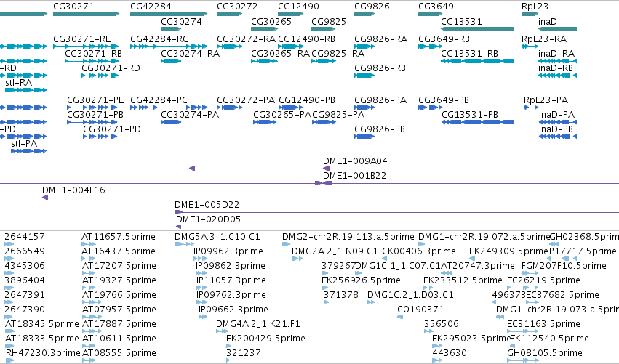The width and height of the screenshot is (619, 364).
Task: Click the teal inaD gene arrow glyph
Action: point(557,29)
